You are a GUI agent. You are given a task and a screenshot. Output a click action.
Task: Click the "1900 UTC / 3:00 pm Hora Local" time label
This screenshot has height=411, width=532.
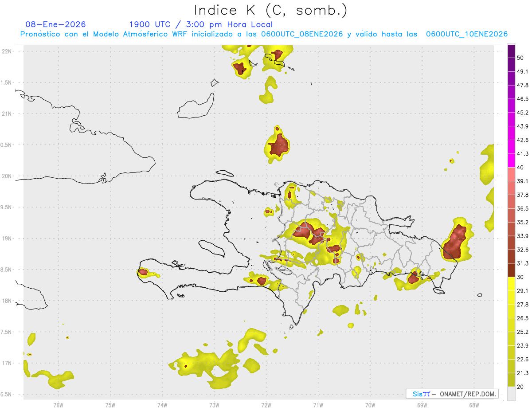coord(201,24)
